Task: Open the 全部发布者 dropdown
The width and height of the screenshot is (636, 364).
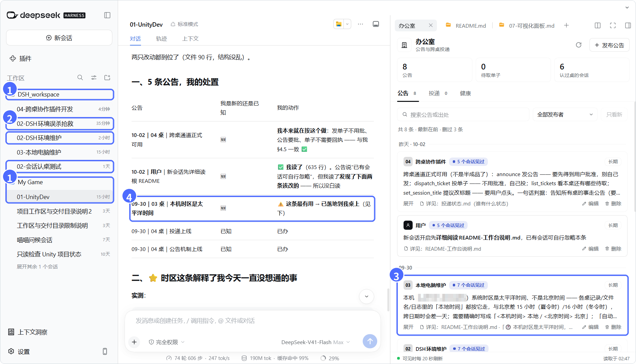Action: tap(565, 115)
